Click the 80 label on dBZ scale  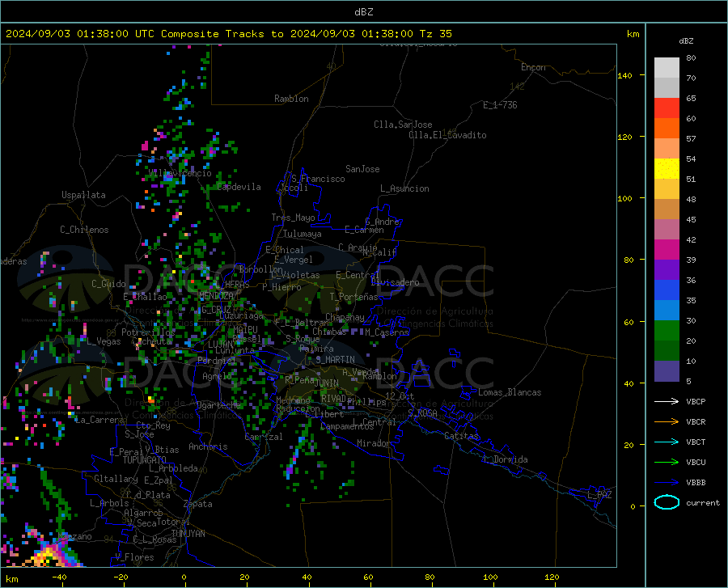tap(691, 58)
